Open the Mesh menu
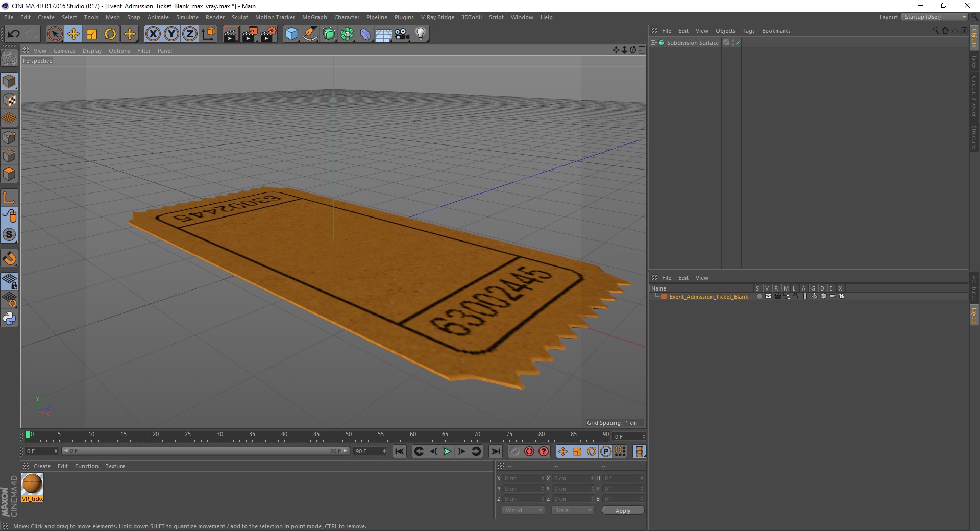980x531 pixels. pos(112,17)
